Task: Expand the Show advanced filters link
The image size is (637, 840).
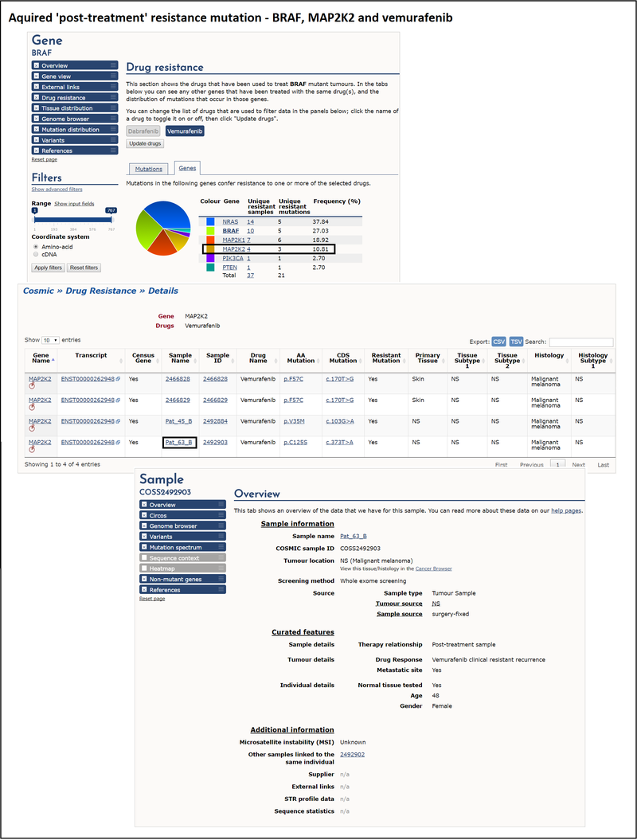Action: click(57, 189)
